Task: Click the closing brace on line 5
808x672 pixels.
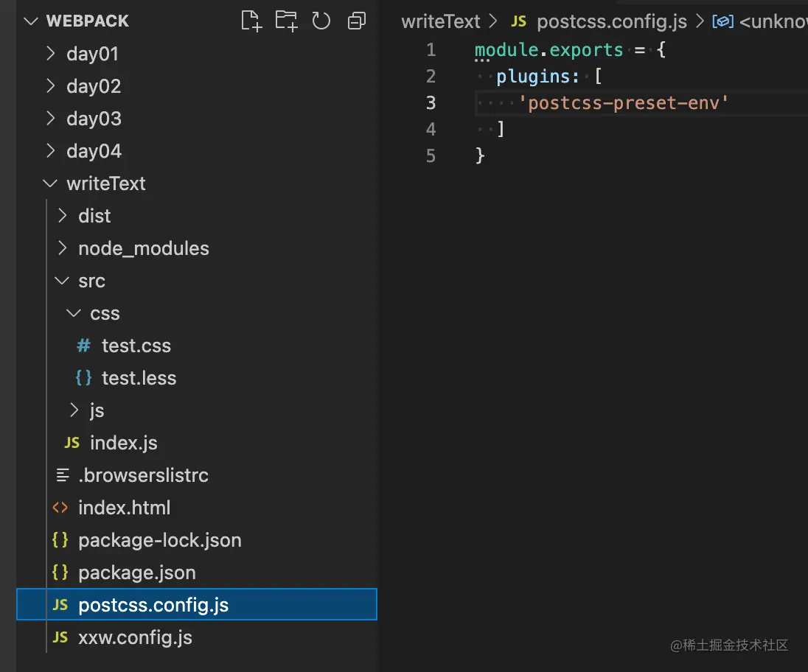Action: [x=480, y=155]
